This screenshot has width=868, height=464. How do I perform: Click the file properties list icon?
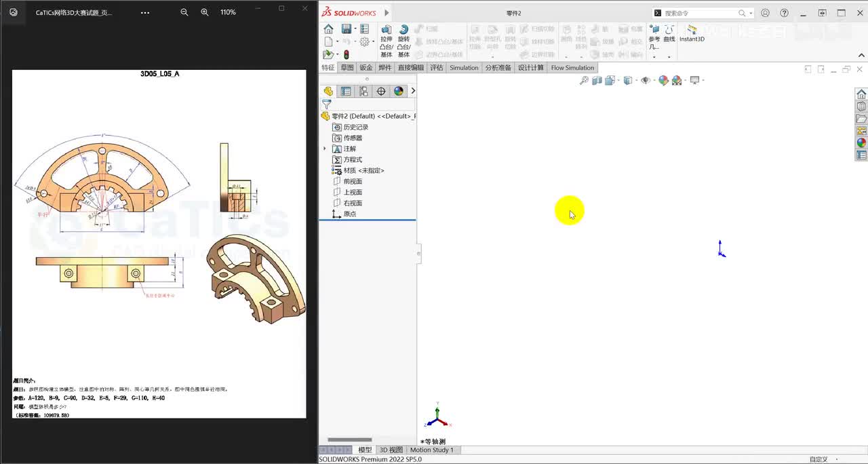click(x=365, y=28)
